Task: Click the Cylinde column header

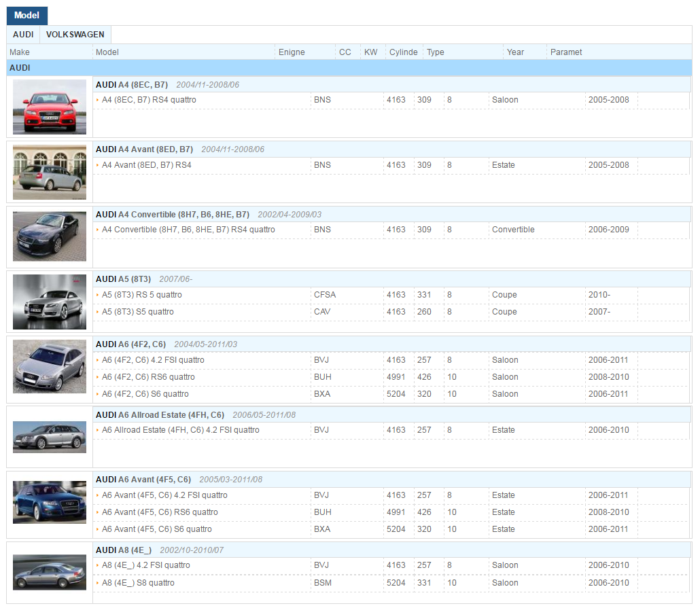Action: pyautogui.click(x=403, y=52)
